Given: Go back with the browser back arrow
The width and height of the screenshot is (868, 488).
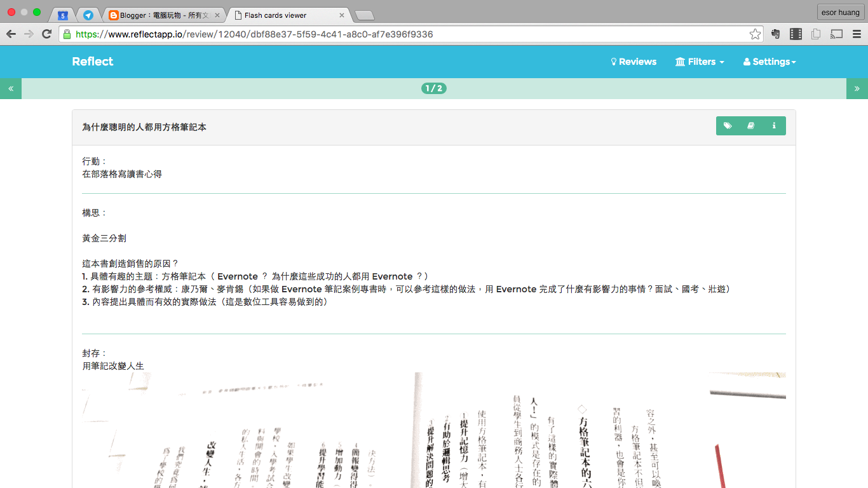Looking at the screenshot, I should (11, 34).
